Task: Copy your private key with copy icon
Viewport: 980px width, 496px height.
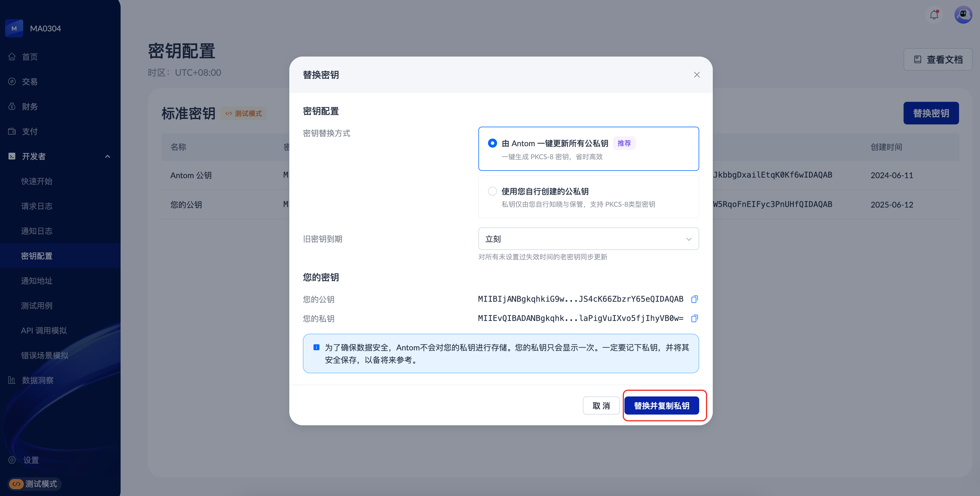Action: [x=694, y=318]
